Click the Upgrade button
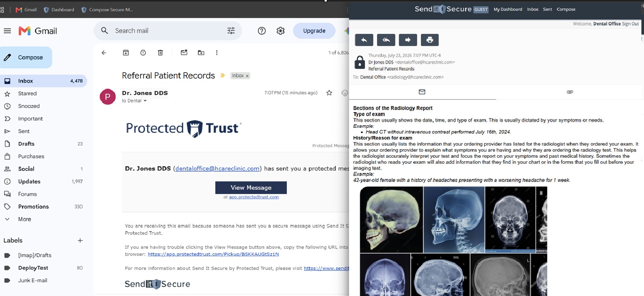Screen dimensions: 644x296 (x=314, y=31)
